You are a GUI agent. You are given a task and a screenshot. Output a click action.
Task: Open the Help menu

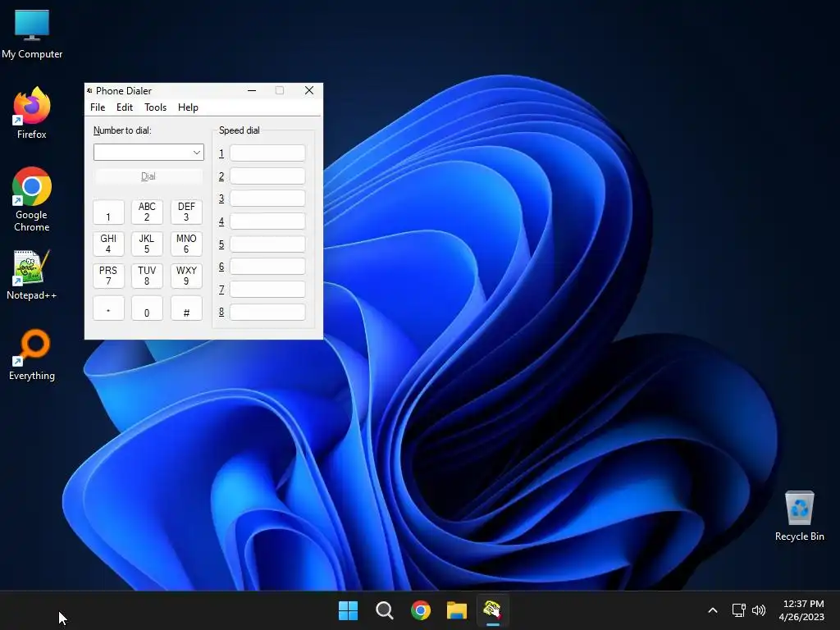click(188, 107)
